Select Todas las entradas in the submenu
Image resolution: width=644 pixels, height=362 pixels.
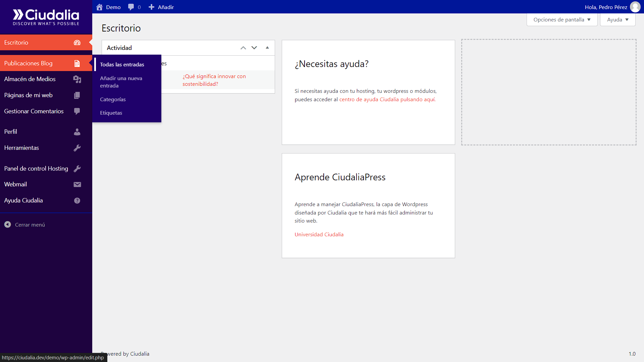click(x=122, y=64)
